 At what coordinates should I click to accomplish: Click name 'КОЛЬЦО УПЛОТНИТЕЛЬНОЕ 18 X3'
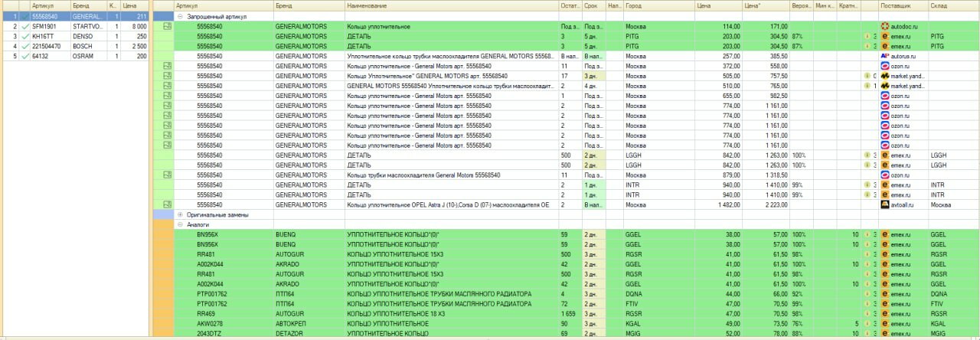click(x=397, y=314)
